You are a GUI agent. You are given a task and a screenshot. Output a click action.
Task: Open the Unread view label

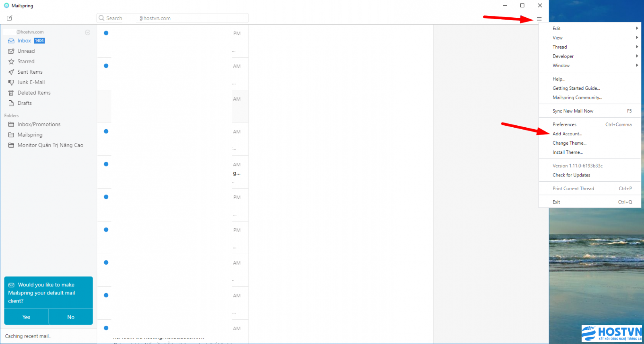click(x=26, y=51)
